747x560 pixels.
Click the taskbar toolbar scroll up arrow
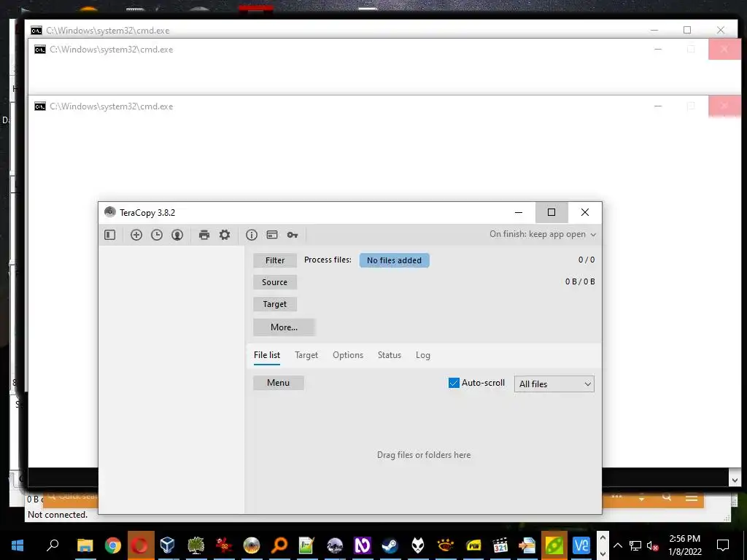pyautogui.click(x=603, y=537)
